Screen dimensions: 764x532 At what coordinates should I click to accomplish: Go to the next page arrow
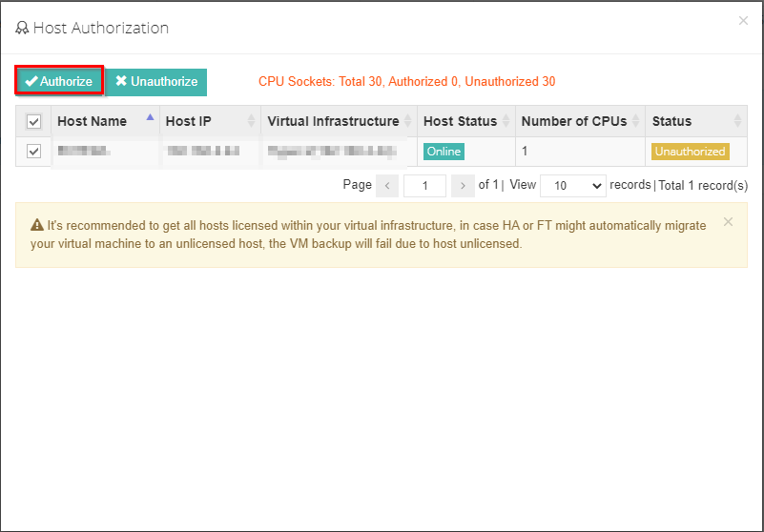[463, 186]
